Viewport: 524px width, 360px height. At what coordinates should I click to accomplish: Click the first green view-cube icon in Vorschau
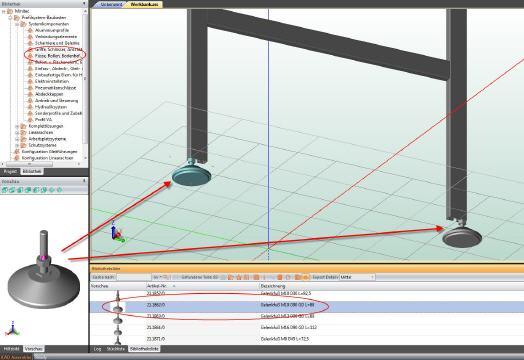pos(5,190)
